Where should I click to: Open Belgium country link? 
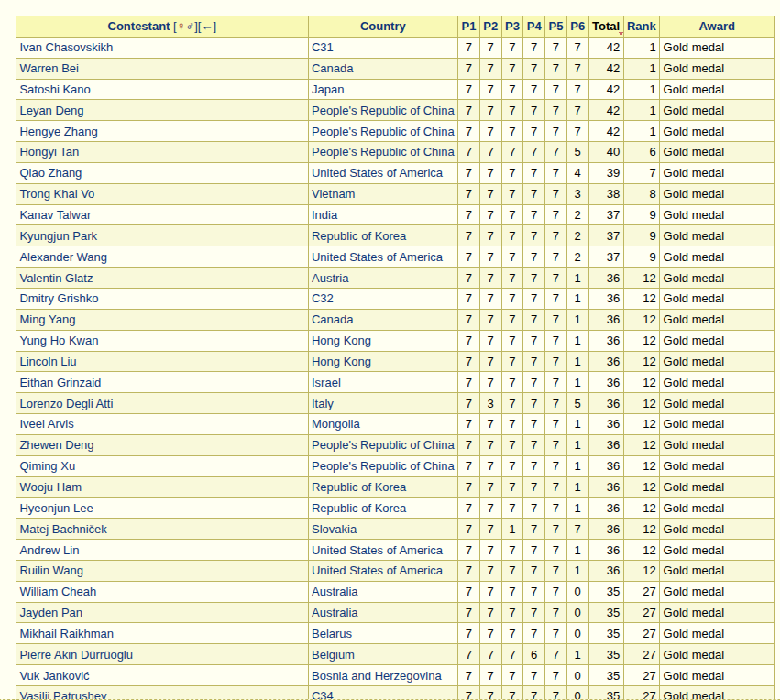click(333, 655)
